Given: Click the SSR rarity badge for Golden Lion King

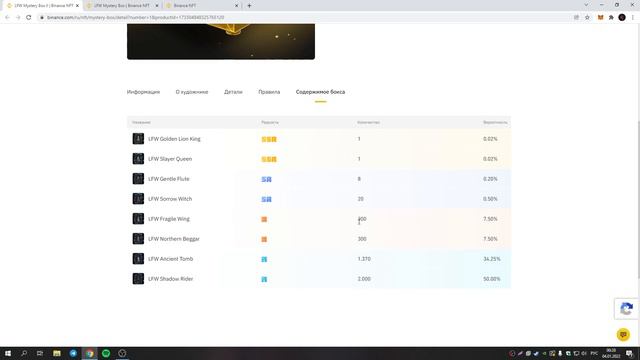Looking at the screenshot, I should pyautogui.click(x=269, y=140).
